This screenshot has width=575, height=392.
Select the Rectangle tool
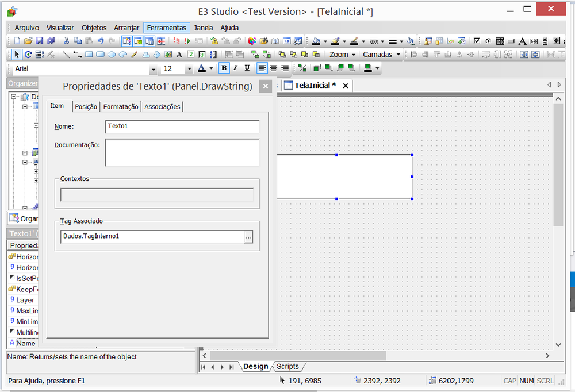pos(89,55)
